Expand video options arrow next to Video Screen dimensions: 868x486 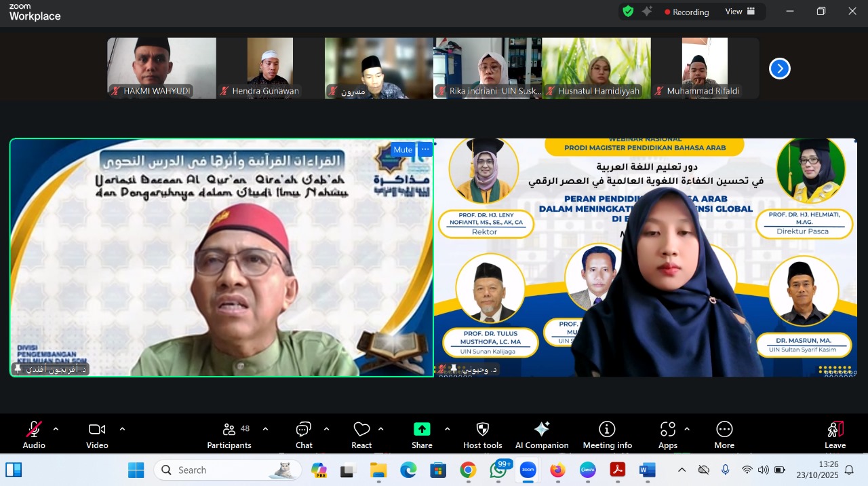[x=122, y=429]
